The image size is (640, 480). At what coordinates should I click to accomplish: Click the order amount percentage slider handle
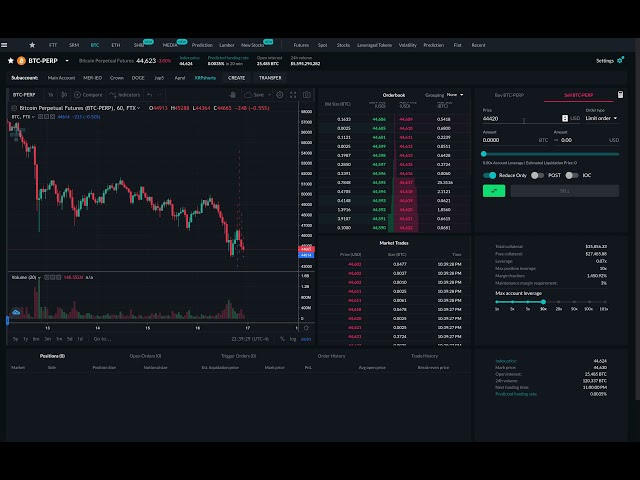[484, 154]
